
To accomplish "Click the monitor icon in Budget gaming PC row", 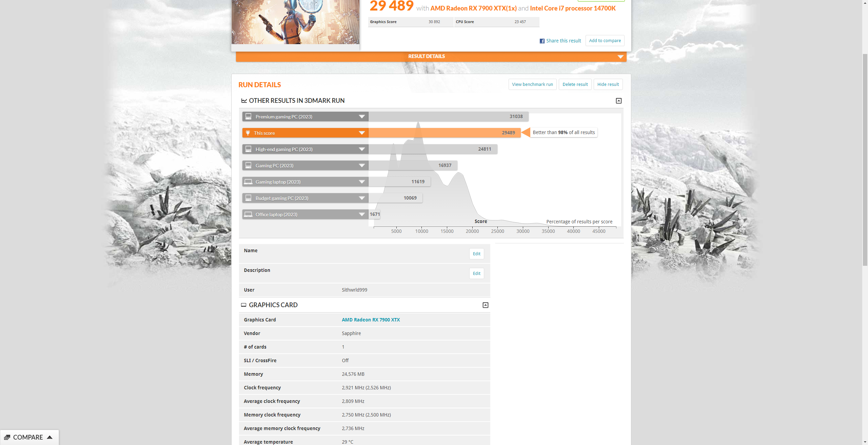I will tap(248, 198).
